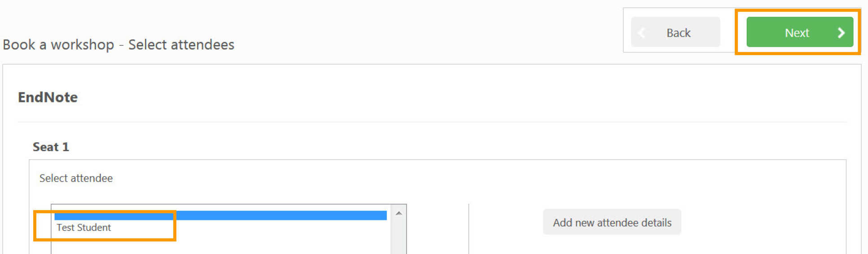This screenshot has height=254, width=868.
Task: Click the horizontal rule under EndNote
Action: point(431,122)
